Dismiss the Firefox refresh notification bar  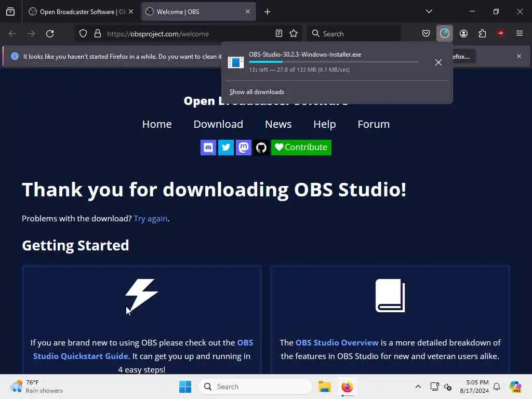click(519, 56)
